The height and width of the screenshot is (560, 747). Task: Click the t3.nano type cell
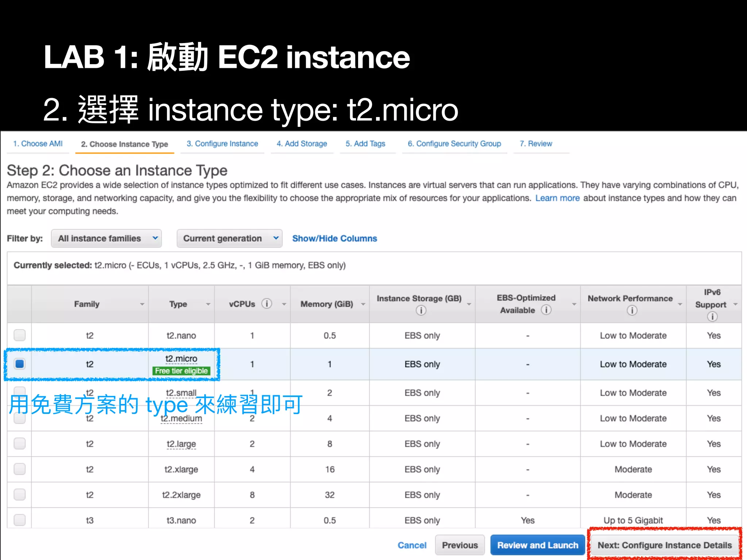click(x=181, y=520)
